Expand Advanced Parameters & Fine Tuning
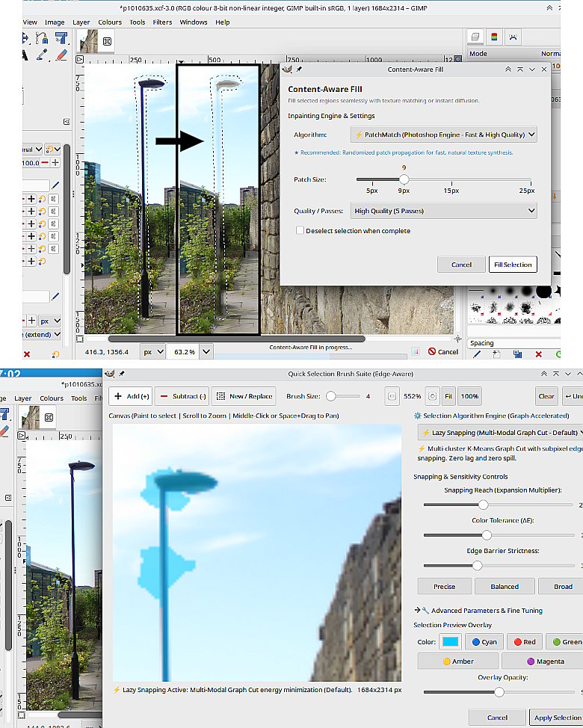The image size is (583, 728). pos(478,611)
